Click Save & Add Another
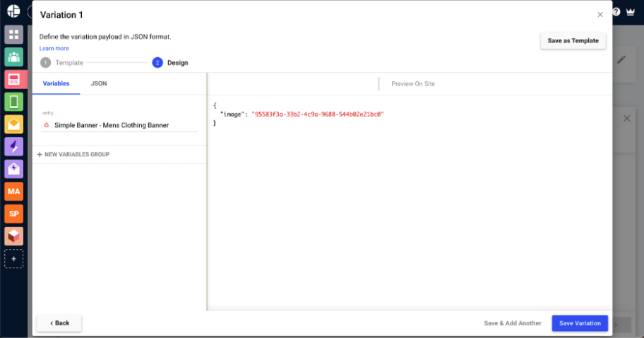644x338 pixels. 513,323
